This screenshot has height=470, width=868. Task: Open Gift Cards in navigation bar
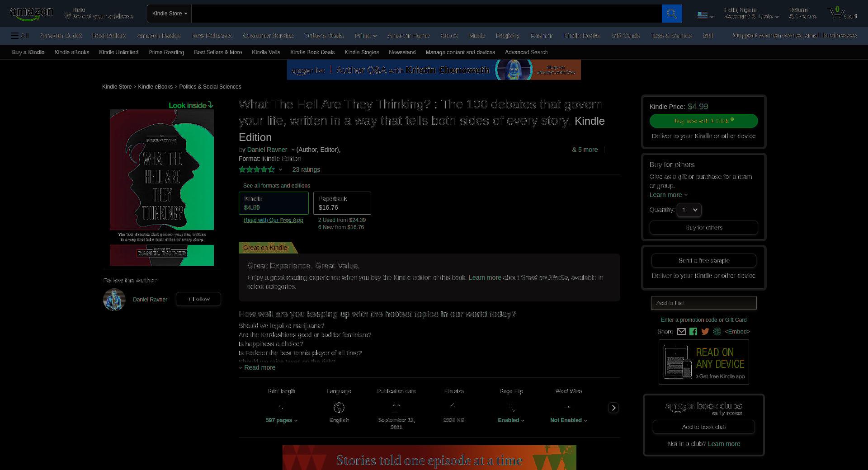pos(626,36)
